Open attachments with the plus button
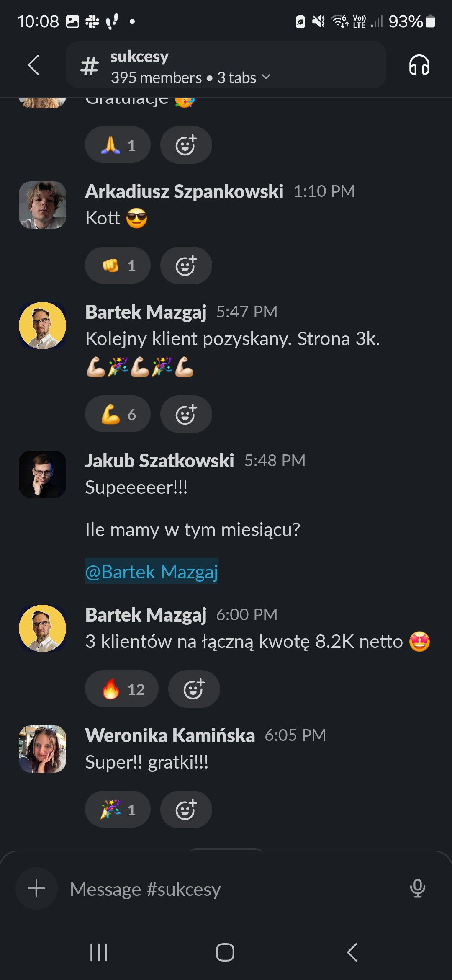 tap(36, 888)
